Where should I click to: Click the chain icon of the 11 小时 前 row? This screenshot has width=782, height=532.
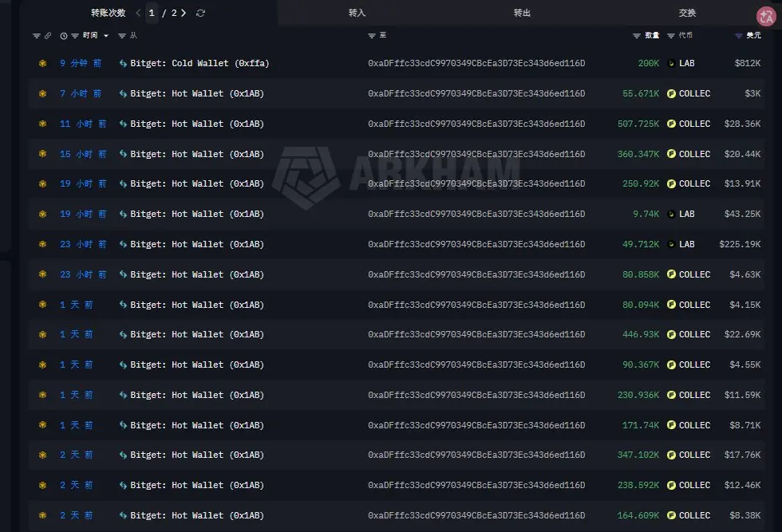click(42, 124)
